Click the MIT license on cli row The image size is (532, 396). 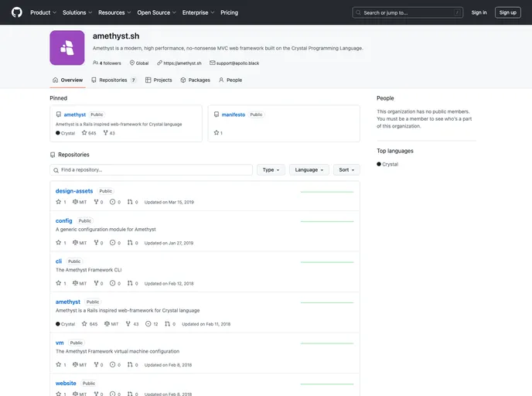tap(80, 283)
